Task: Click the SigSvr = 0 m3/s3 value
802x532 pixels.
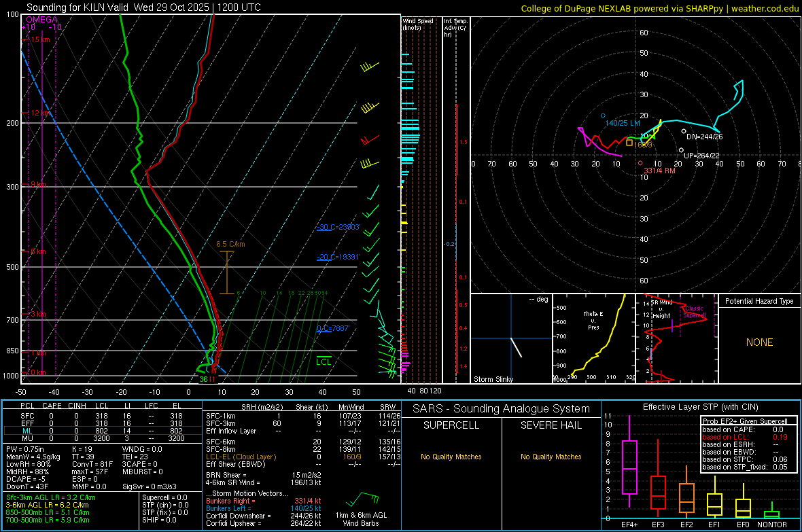Action: click(x=150, y=486)
